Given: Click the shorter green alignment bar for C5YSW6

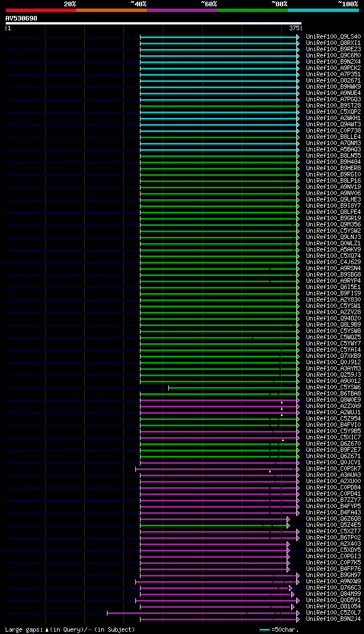Looking at the screenshot, I should [x=233, y=388].
